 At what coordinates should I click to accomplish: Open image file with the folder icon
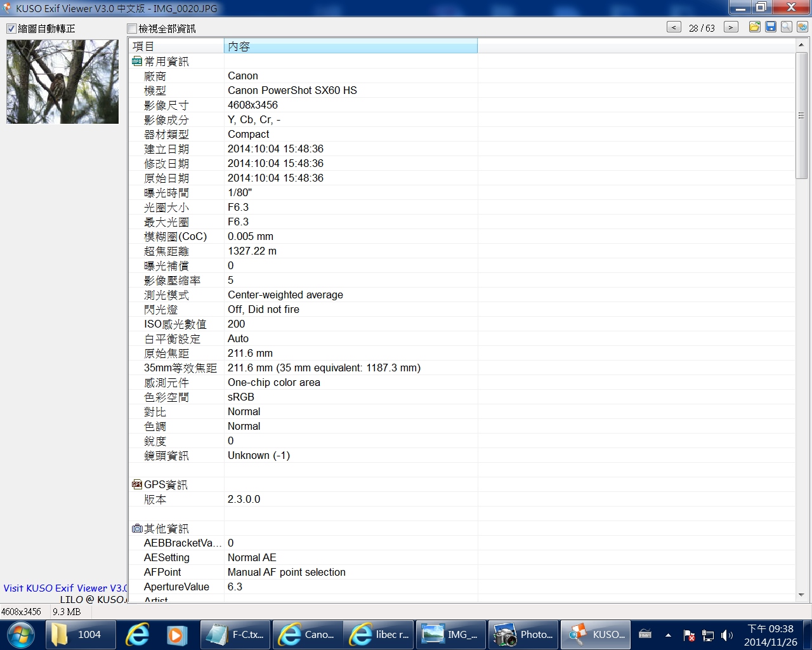pyautogui.click(x=755, y=27)
